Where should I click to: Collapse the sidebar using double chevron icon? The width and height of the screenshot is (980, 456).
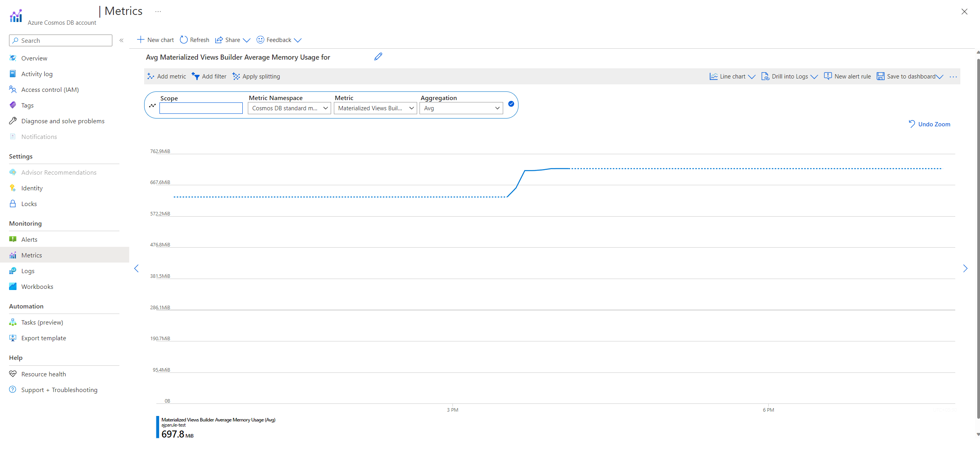121,40
